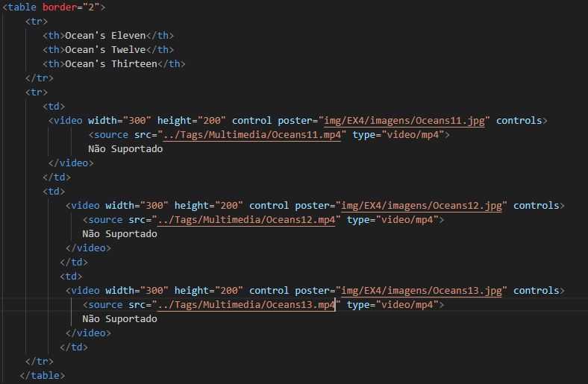Click the "Ocean's Eleven" header text
Screen dimensions: 588x384
pyautogui.click(x=104, y=35)
